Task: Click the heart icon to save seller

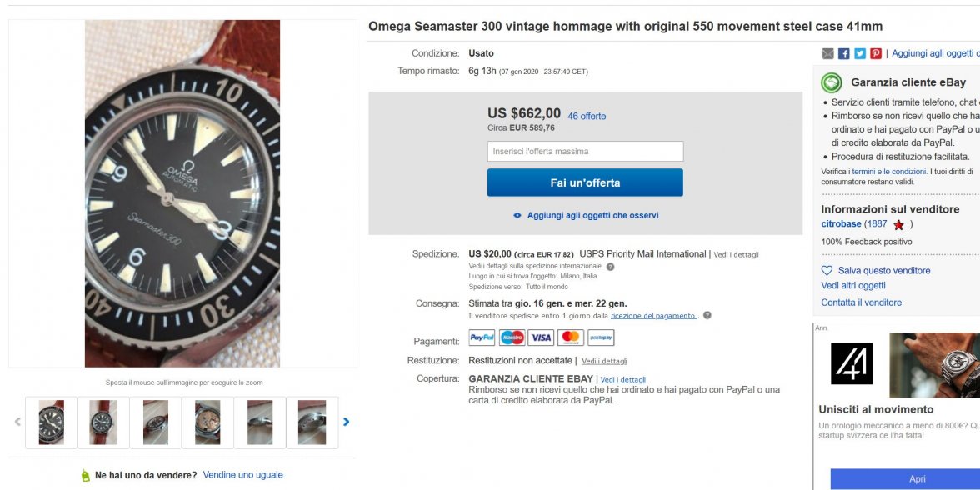Action: click(x=827, y=271)
